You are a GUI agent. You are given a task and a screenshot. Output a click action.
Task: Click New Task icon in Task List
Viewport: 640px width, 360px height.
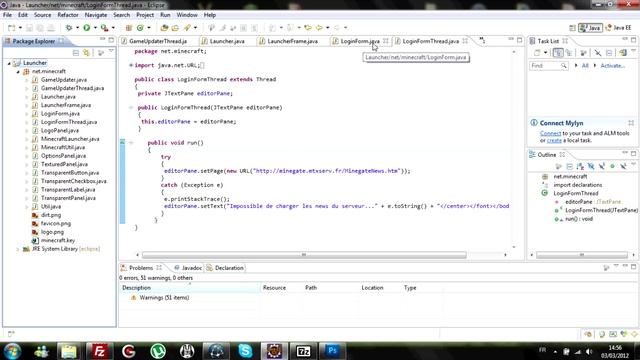tap(537, 53)
